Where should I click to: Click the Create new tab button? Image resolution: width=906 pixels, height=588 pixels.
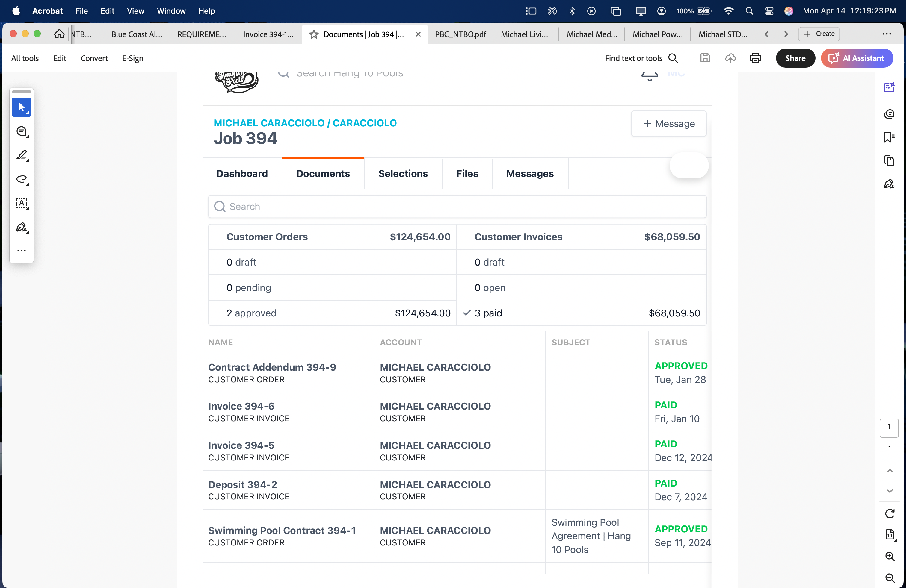(x=819, y=34)
